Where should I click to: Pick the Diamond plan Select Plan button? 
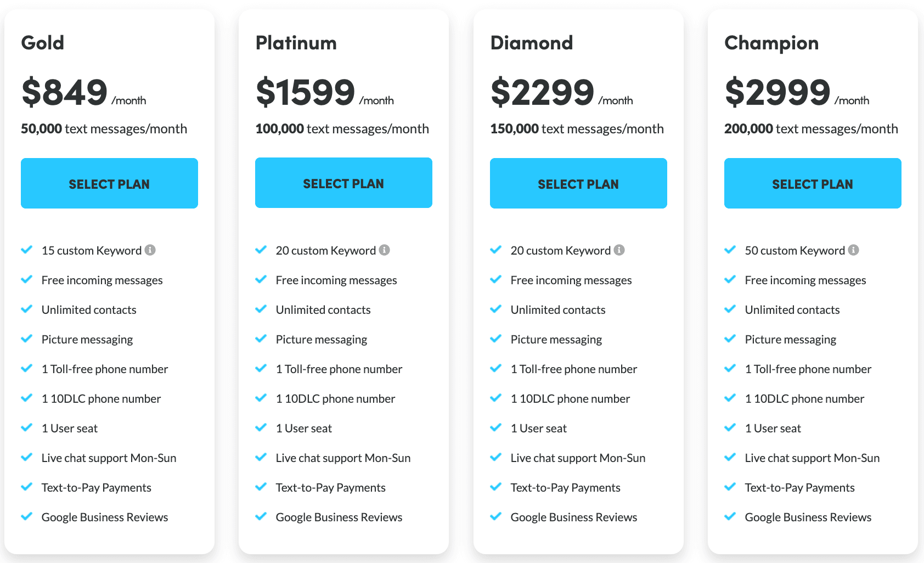pos(578,183)
